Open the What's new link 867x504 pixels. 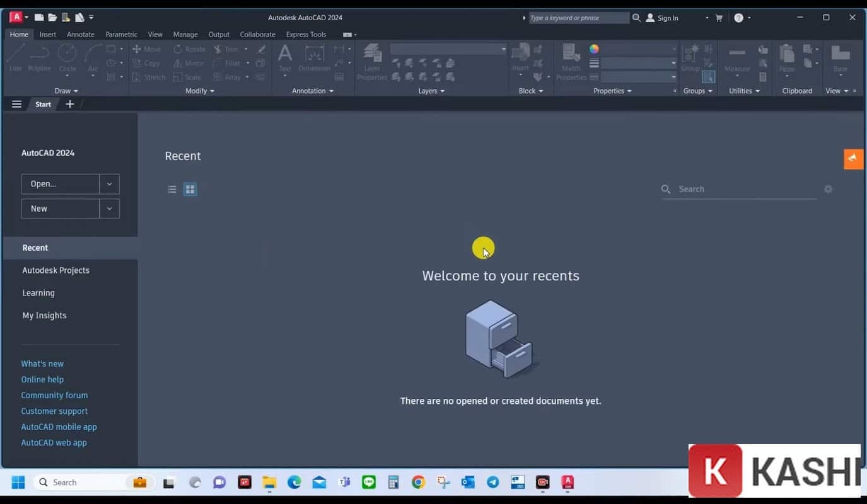pyautogui.click(x=42, y=364)
